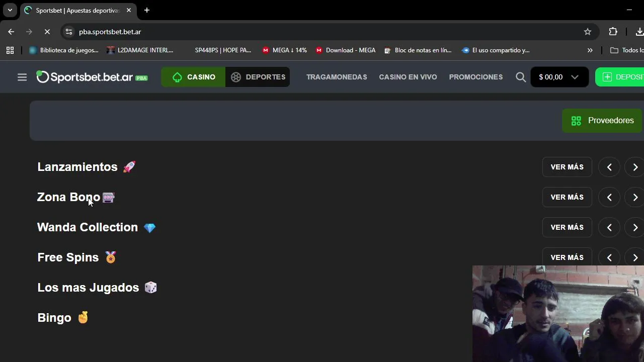Open the hamburger side menu
This screenshot has width=644, height=362.
[x=22, y=77]
